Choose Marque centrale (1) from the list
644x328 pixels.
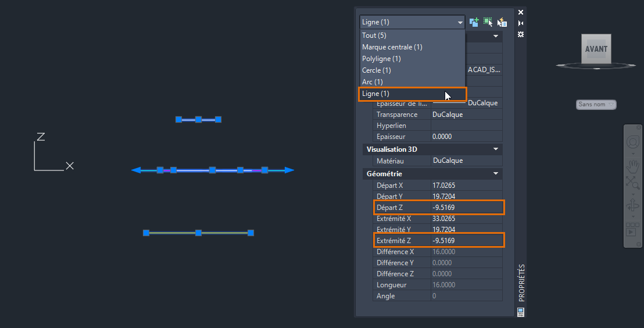click(412, 47)
